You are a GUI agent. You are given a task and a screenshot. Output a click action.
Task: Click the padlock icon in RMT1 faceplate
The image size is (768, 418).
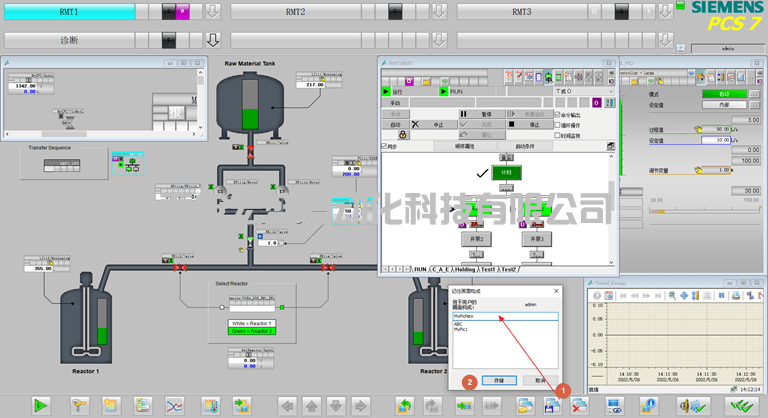click(402, 135)
